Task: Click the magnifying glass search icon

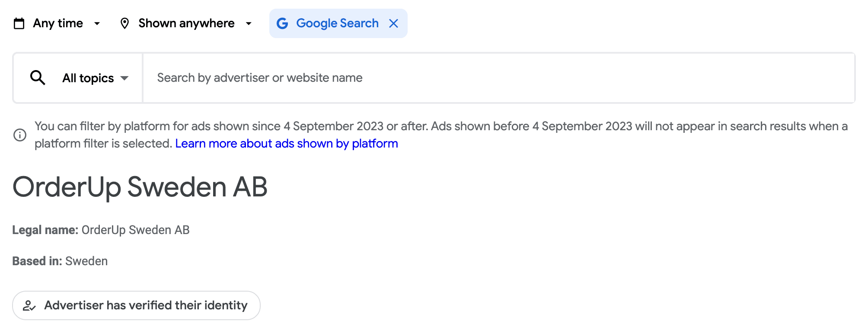Action: coord(38,78)
